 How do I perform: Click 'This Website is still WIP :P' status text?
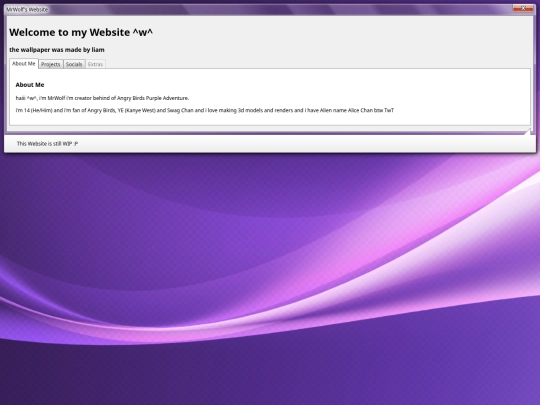(x=47, y=144)
